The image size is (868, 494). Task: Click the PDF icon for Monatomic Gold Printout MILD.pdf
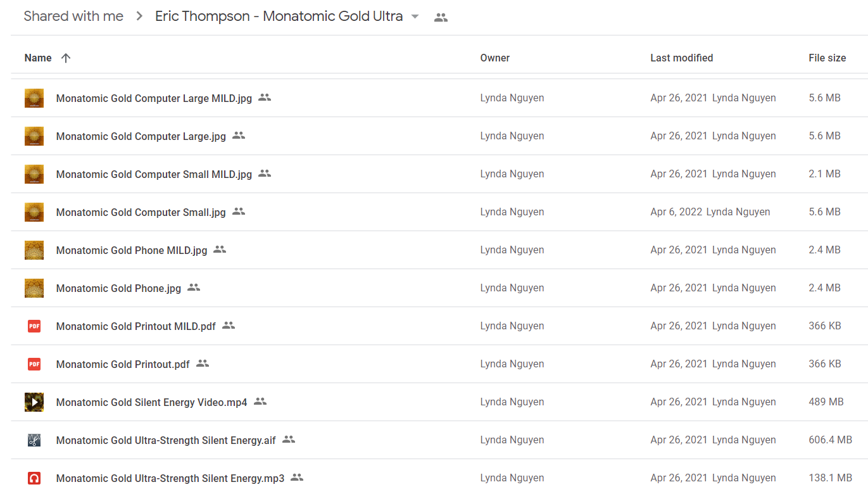click(x=34, y=326)
